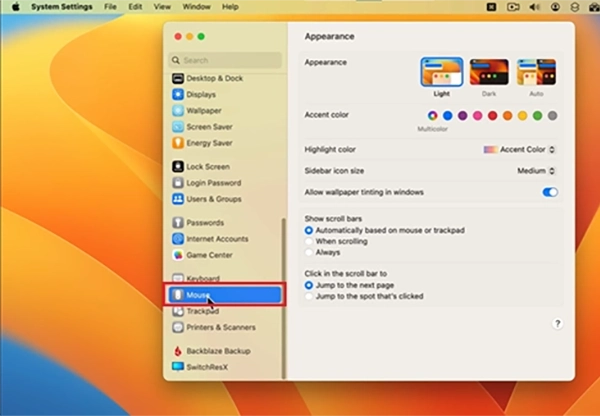Click the Keyboard sidebar icon
Viewport: 600px width, 416px height.
click(178, 278)
